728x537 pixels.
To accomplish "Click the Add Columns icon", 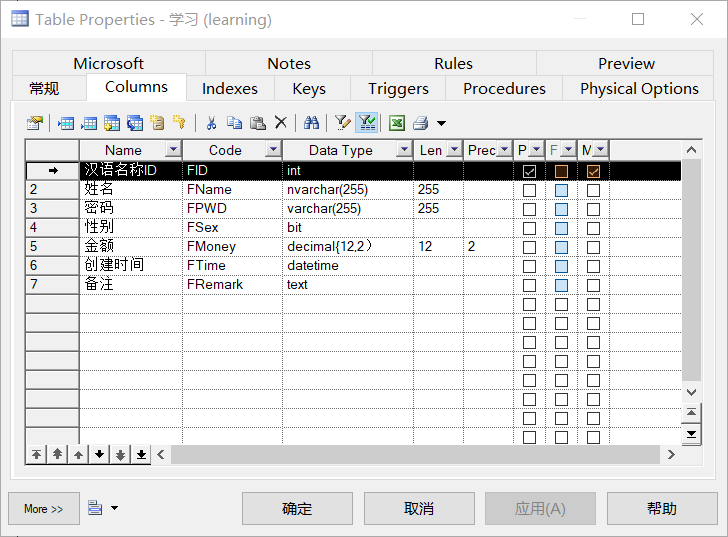I will [x=112, y=123].
